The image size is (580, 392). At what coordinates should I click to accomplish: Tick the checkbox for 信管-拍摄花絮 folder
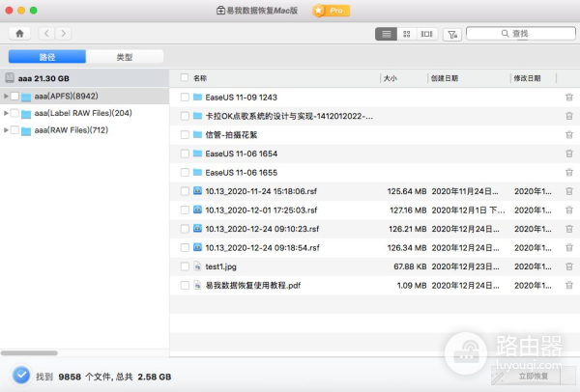185,135
